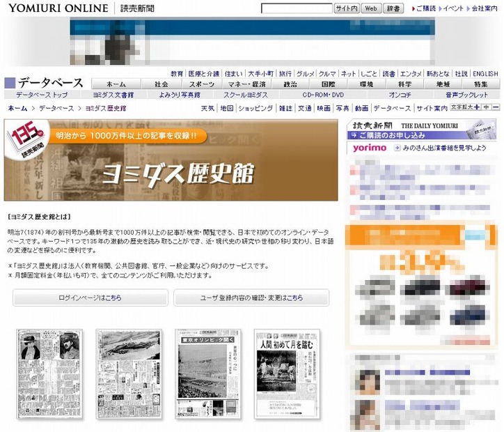Open the グルメ top link
This screenshot has height=432, width=504.
click(306, 74)
